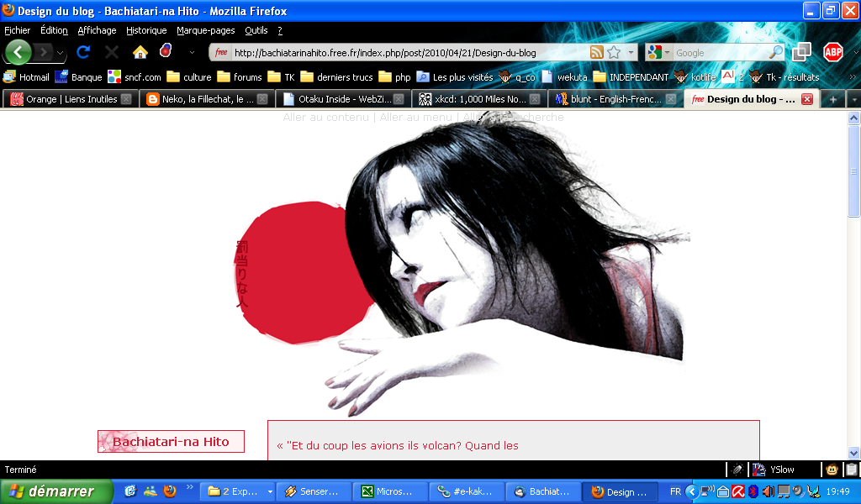Screen dimensions: 861x504
Task: Expand the php bookmarks folder
Action: coord(394,77)
